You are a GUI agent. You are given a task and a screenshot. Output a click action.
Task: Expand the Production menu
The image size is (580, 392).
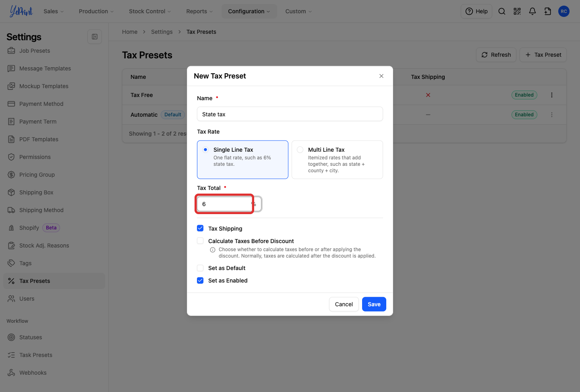(96, 11)
